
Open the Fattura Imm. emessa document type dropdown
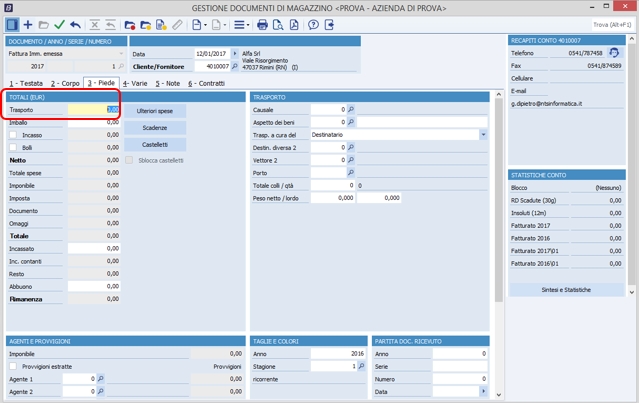point(122,54)
